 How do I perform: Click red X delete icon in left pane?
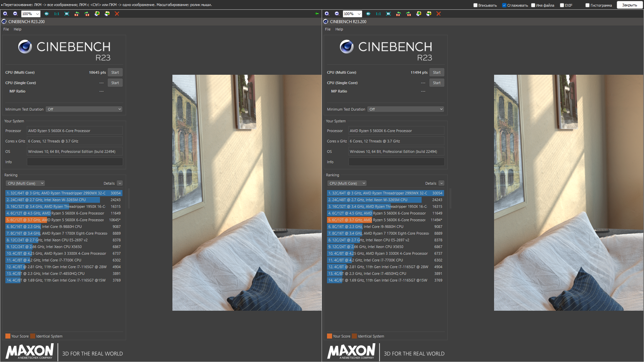(x=117, y=14)
